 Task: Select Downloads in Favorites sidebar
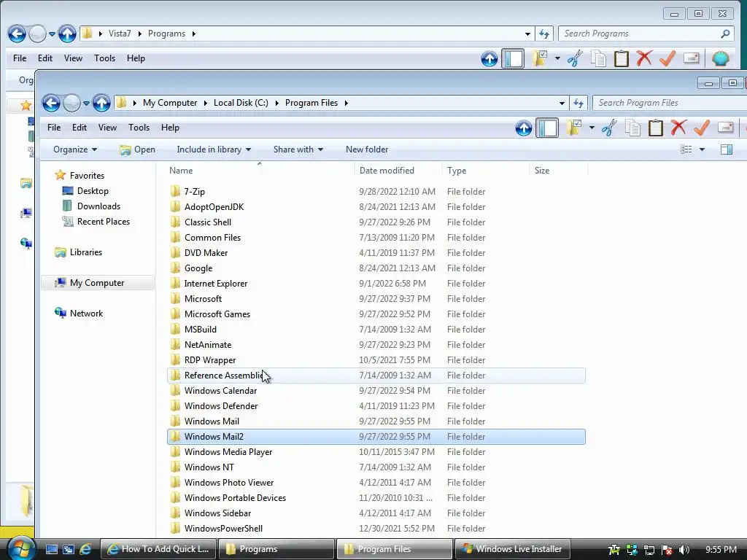tap(98, 206)
